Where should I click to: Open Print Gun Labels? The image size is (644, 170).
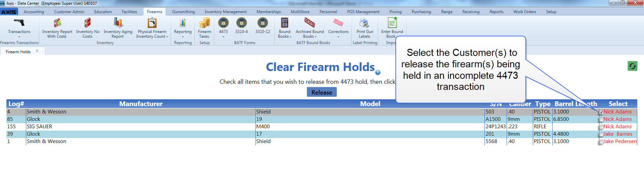365,28
